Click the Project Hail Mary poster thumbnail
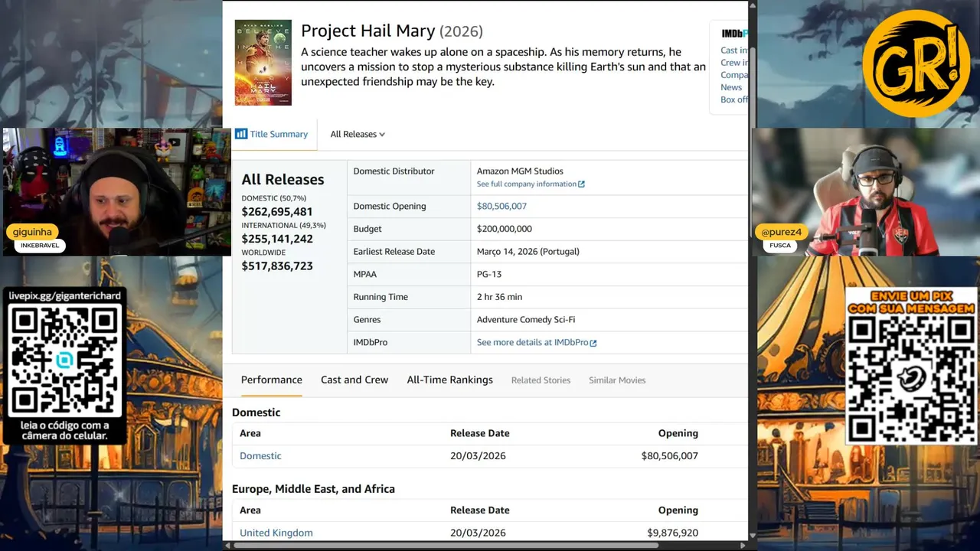Screen dimensions: 980x551 [263, 63]
